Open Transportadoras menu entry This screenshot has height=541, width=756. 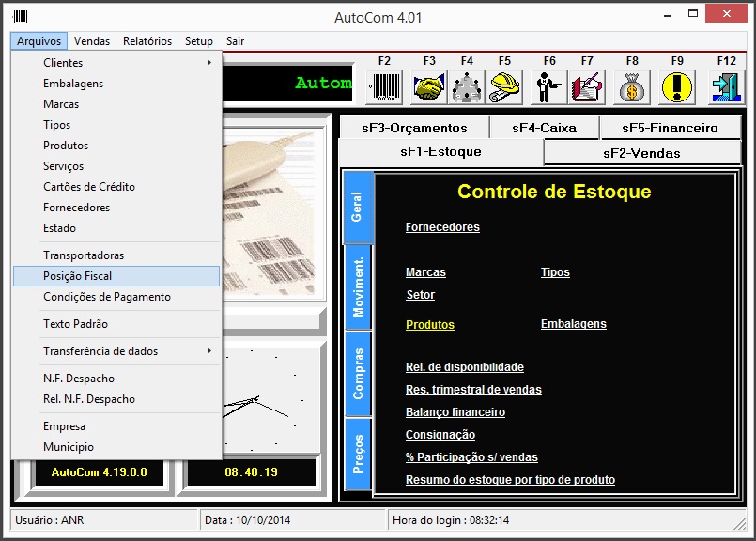click(116, 255)
